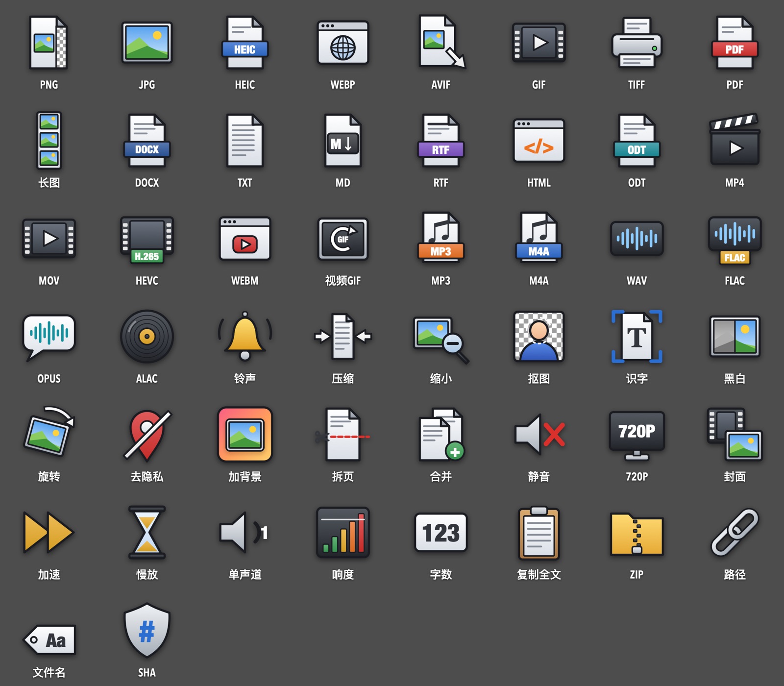Select the 识字 text recognition icon
The image size is (784, 686).
[637, 337]
